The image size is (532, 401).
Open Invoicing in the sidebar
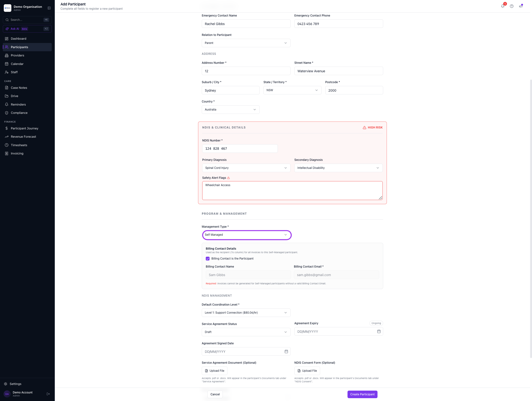pos(27,153)
